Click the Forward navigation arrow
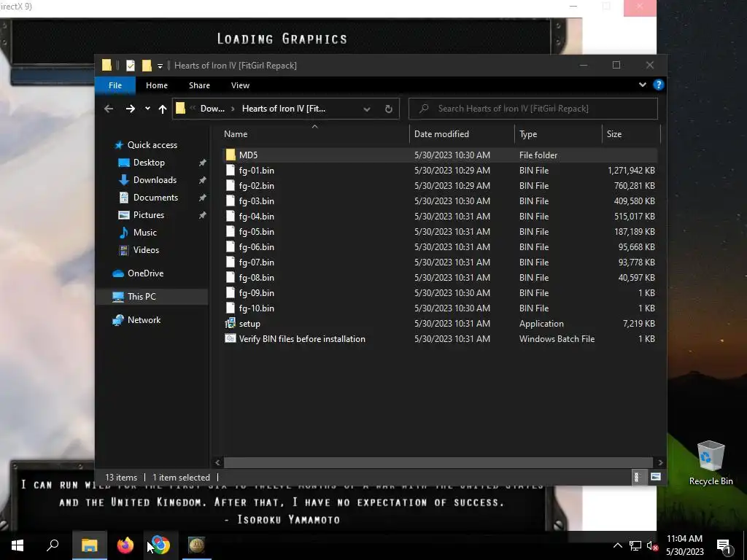The height and width of the screenshot is (560, 747). click(130, 109)
